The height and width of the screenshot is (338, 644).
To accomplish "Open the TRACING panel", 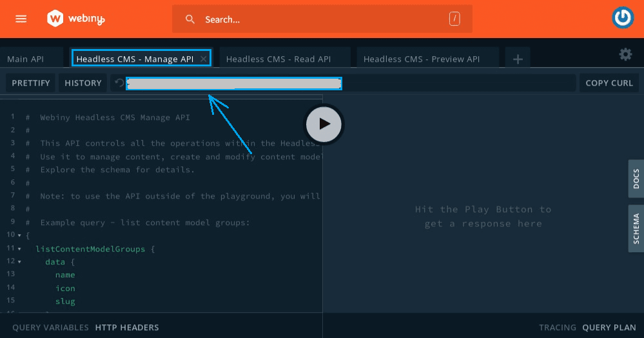I will 558,328.
